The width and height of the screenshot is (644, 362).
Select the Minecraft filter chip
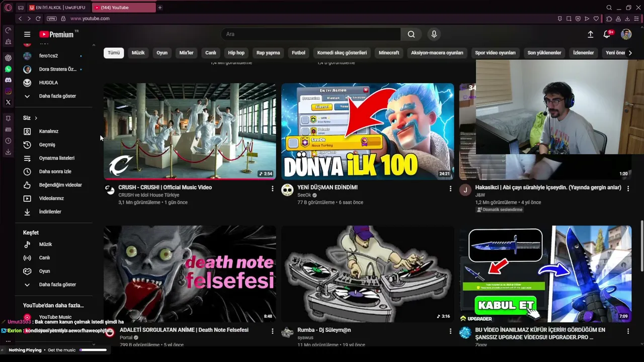point(389,53)
